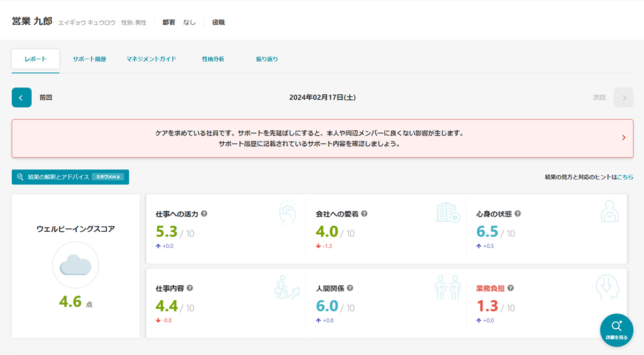The height and width of the screenshot is (355, 644).
Task: Click the cloud icon above the wellbeing score
Action: tap(75, 264)
